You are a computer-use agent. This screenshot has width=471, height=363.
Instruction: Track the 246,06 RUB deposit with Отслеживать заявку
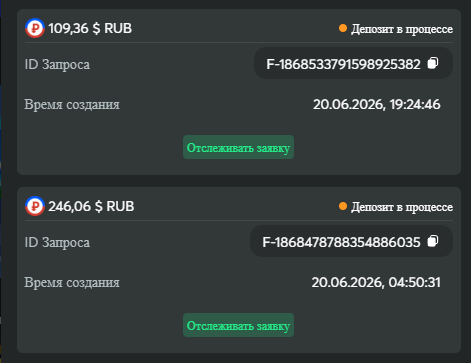(238, 325)
